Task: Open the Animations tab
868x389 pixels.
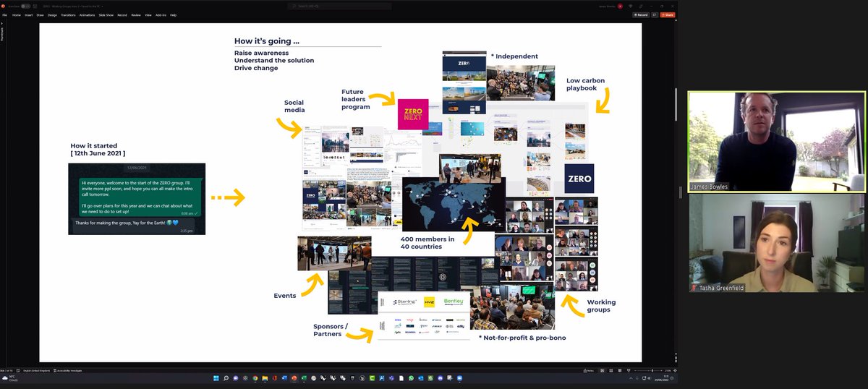Action: 87,14
